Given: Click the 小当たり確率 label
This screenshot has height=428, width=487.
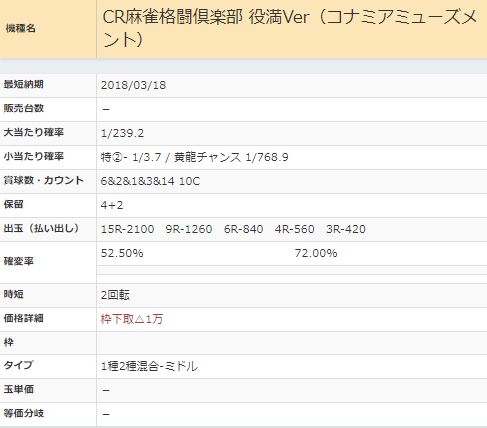Looking at the screenshot, I should (33, 156).
